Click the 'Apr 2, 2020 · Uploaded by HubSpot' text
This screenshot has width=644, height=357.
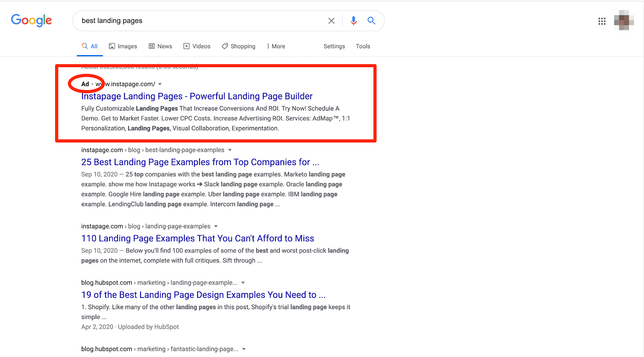pos(130,327)
